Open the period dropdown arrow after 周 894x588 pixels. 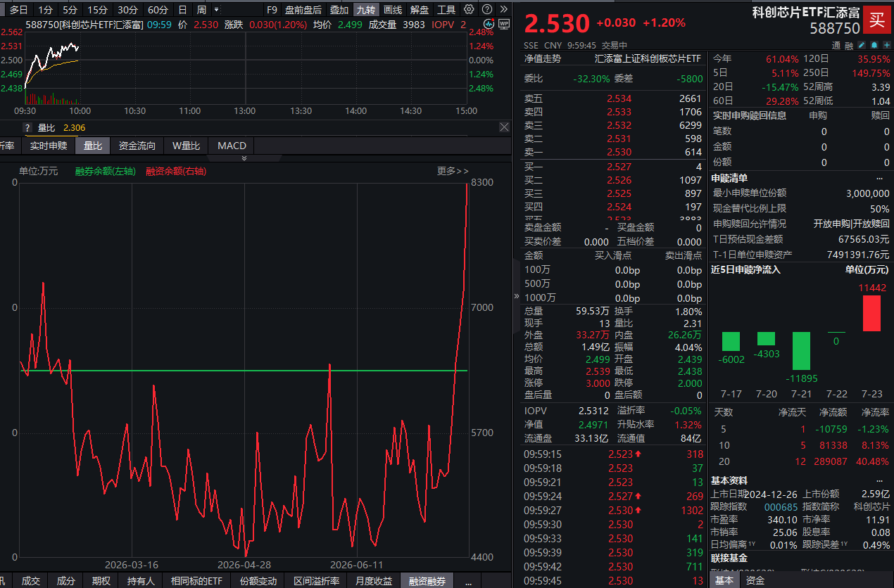(215, 10)
